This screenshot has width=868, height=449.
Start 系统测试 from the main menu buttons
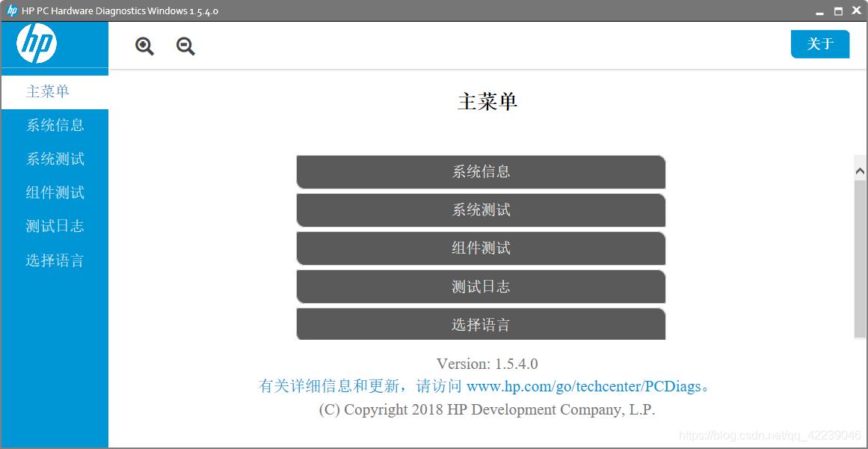(481, 210)
